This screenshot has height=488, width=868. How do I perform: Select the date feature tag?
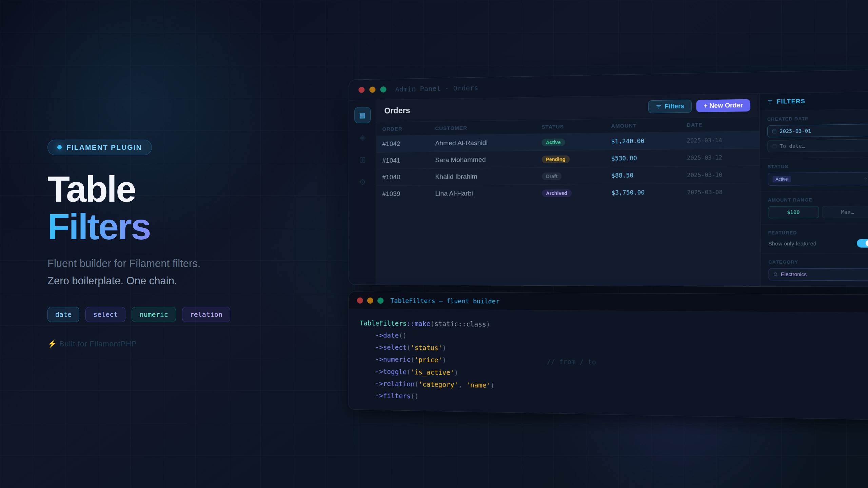point(63,314)
